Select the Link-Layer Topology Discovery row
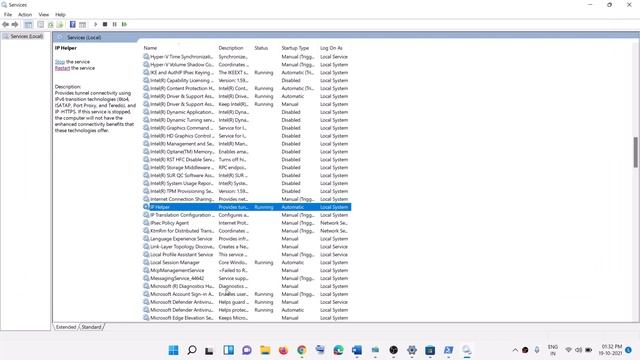The image size is (640, 360). point(247,247)
